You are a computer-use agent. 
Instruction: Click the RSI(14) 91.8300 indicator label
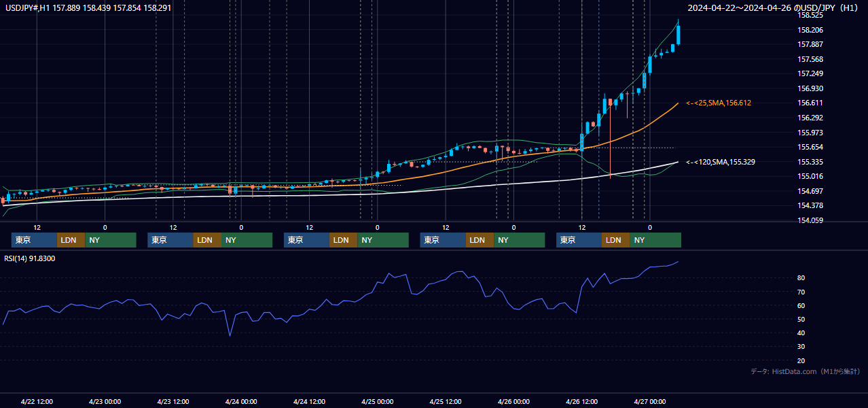pos(30,258)
